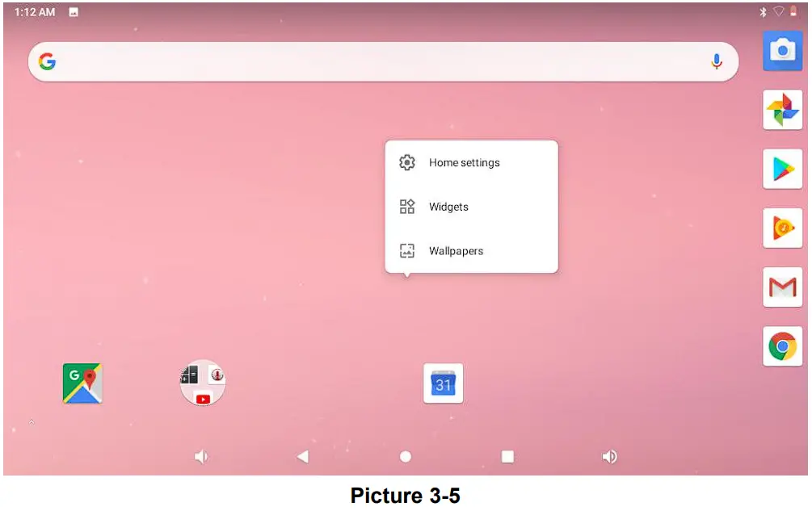Click the Home settings gear icon
Viewport: 812px width, 511px height.
point(407,162)
